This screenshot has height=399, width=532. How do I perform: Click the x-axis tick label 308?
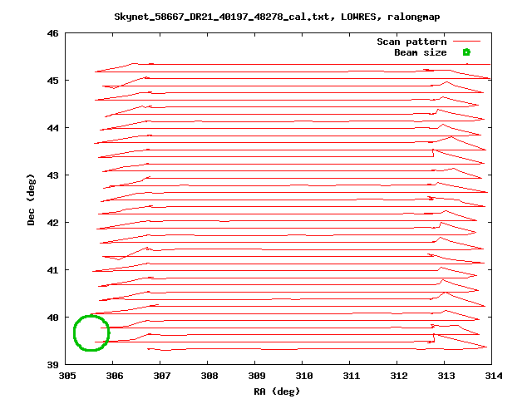click(x=209, y=376)
